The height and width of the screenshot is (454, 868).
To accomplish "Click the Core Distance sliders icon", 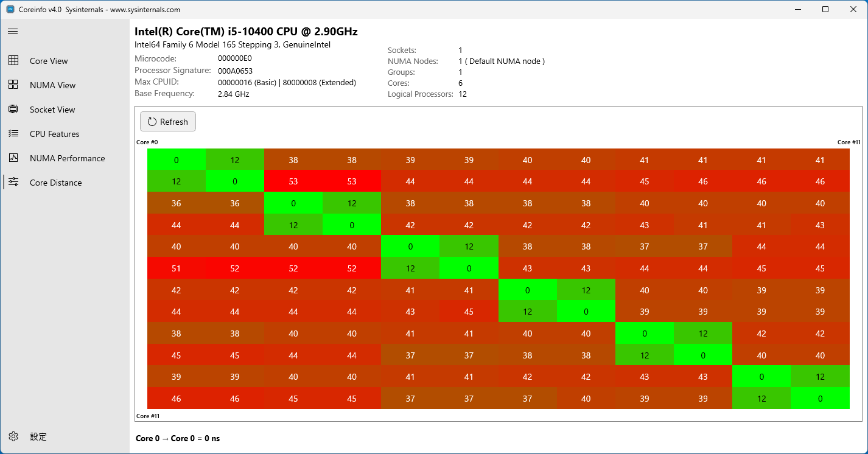I will (x=13, y=183).
